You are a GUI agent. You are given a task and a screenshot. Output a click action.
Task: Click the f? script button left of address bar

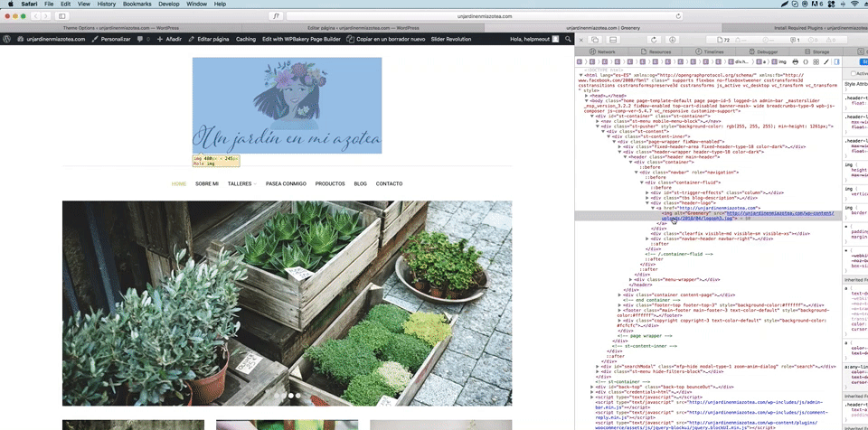pos(277,16)
